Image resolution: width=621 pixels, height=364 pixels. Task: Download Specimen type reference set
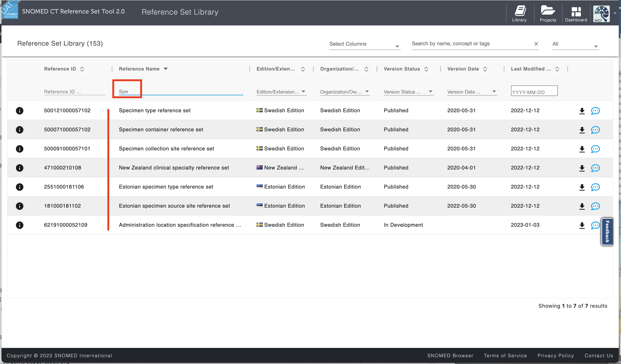(x=582, y=111)
